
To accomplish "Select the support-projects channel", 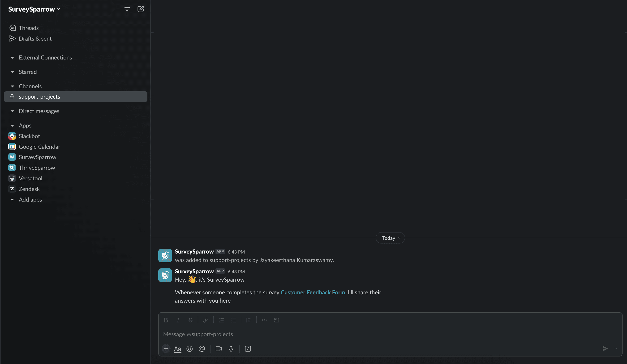I will tap(39, 97).
